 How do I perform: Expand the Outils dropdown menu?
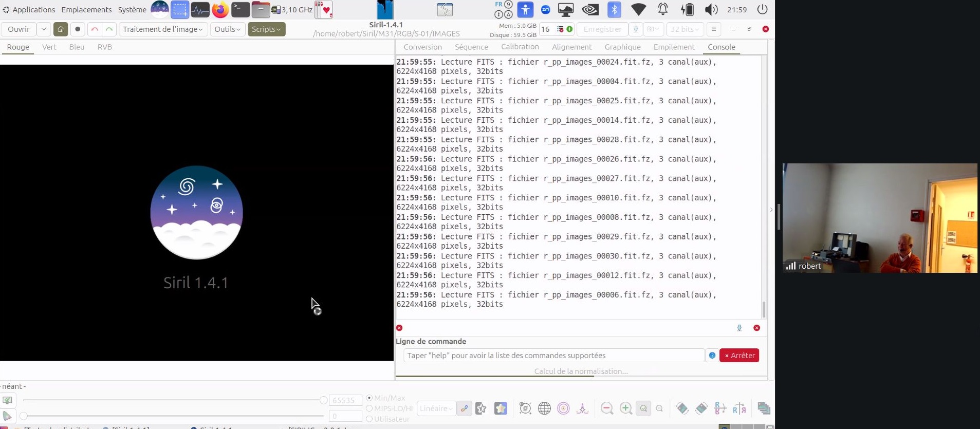pos(227,29)
